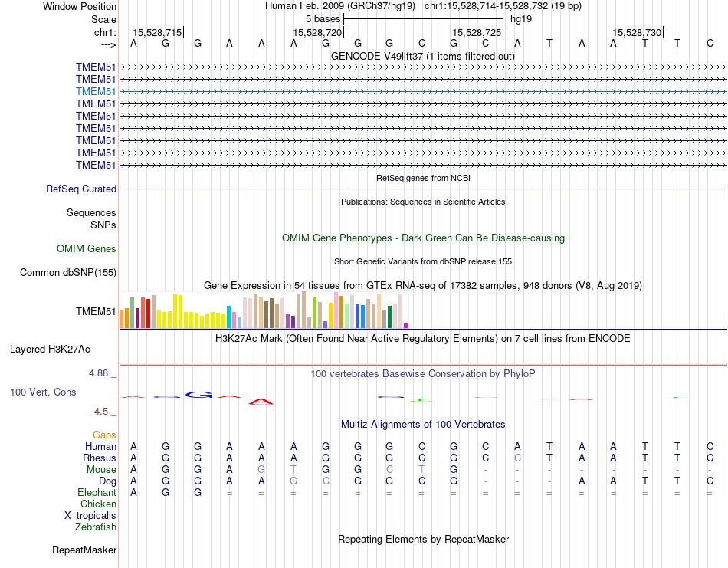
Task: Select the Mouse alignment row label
Action: click(101, 470)
